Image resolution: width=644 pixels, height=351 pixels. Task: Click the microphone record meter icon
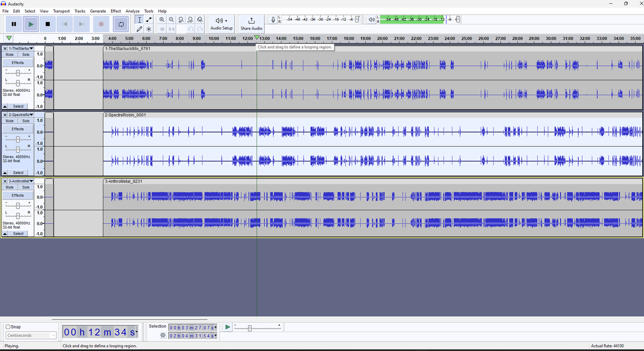(x=274, y=20)
